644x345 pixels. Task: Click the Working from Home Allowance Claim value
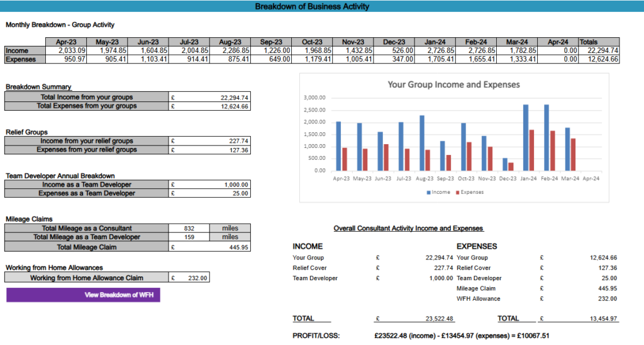pos(189,278)
